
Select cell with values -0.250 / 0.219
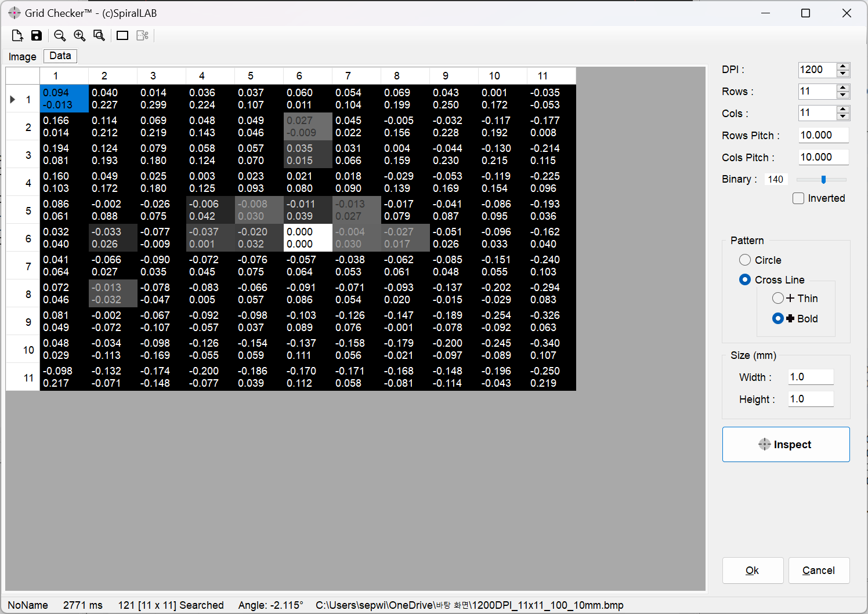coord(552,377)
